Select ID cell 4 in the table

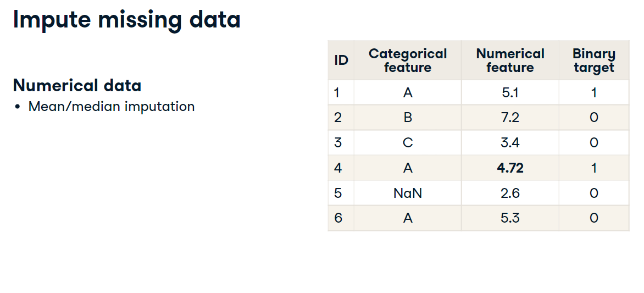pyautogui.click(x=338, y=168)
